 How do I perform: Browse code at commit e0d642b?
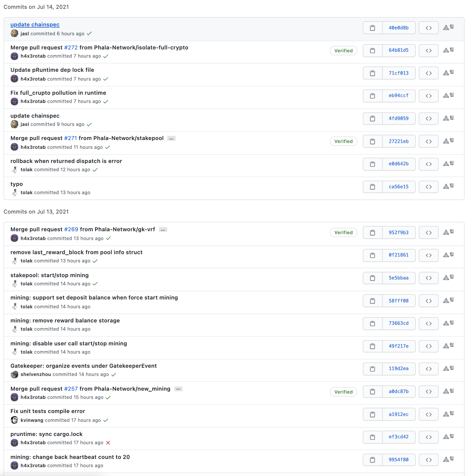tap(429, 164)
